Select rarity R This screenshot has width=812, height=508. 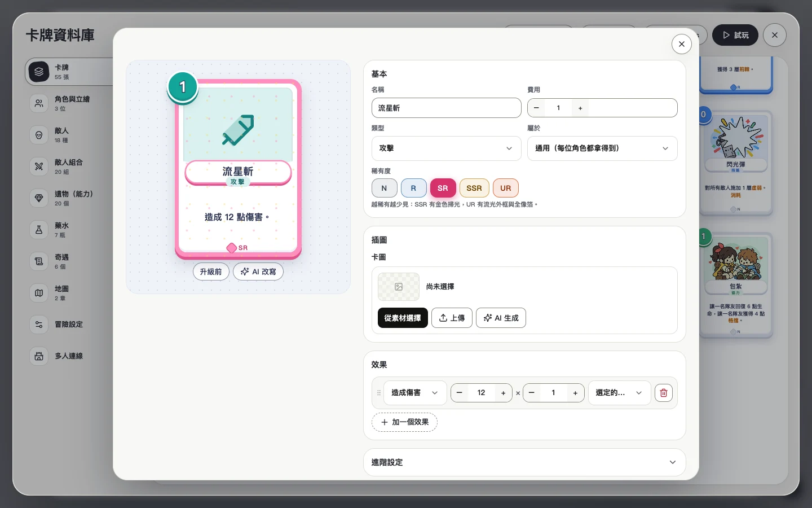pos(414,188)
